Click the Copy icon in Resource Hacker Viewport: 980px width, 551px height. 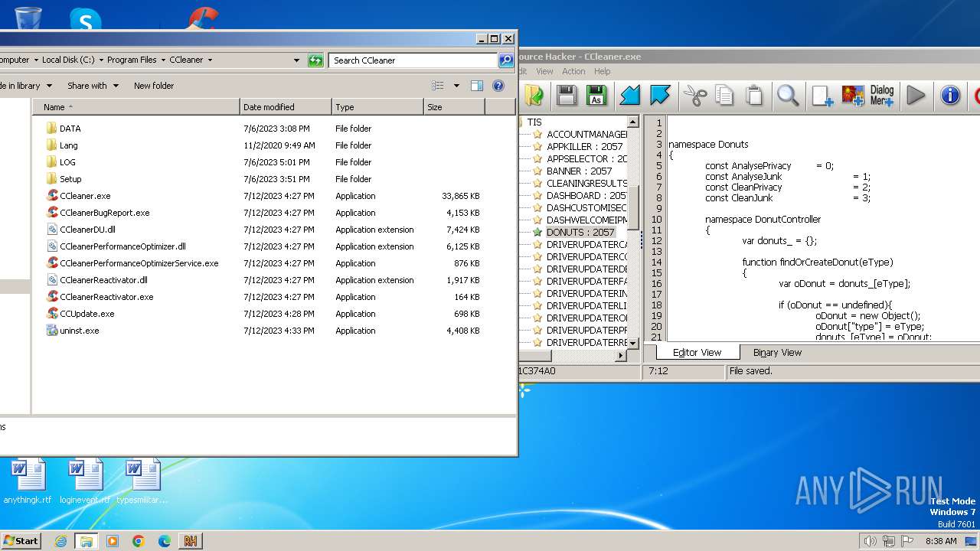(x=724, y=96)
